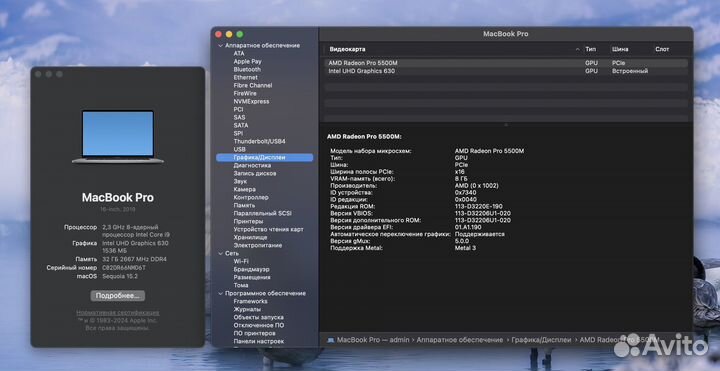Select SATA in the sidebar
Viewport: 720px width, 371px height.
pos(241,125)
